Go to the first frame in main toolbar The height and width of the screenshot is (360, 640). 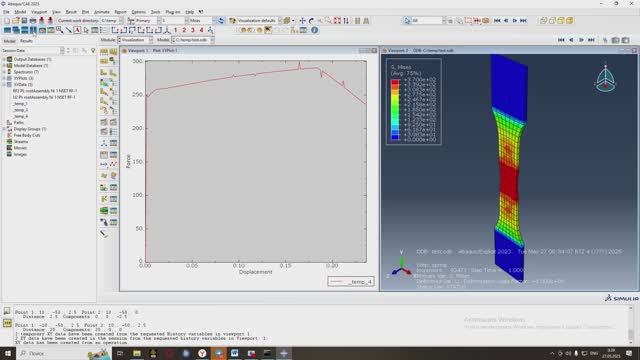click(497, 20)
